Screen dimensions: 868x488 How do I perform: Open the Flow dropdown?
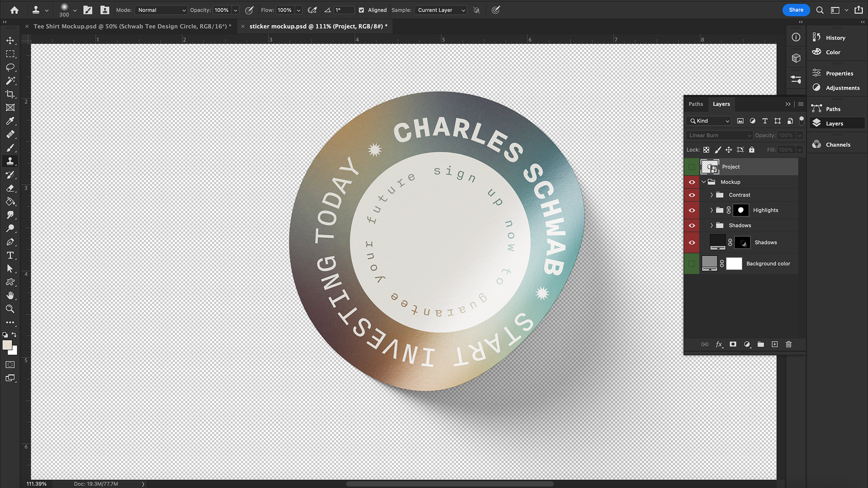[x=298, y=10]
